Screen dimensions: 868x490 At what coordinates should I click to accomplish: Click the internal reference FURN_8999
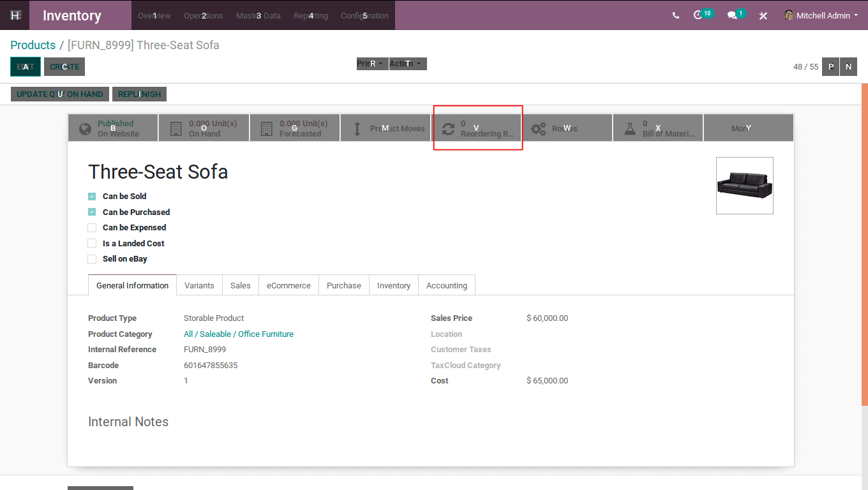pyautogui.click(x=205, y=349)
